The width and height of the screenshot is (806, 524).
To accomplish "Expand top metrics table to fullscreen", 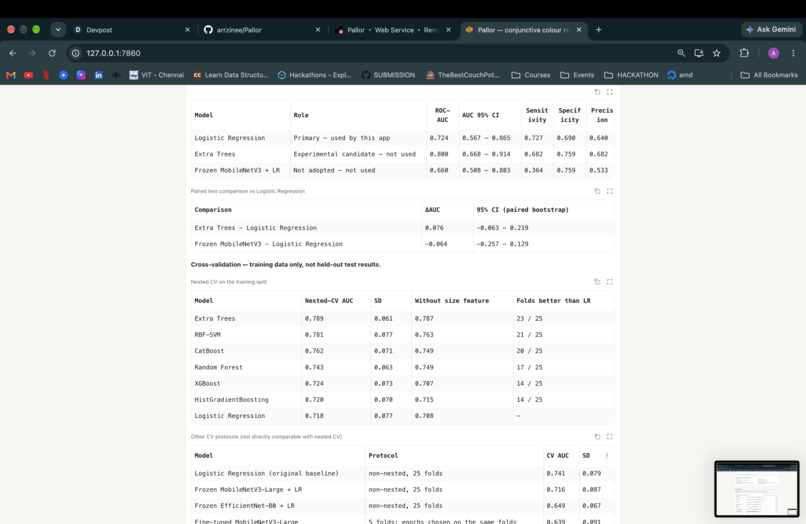I will tap(610, 92).
